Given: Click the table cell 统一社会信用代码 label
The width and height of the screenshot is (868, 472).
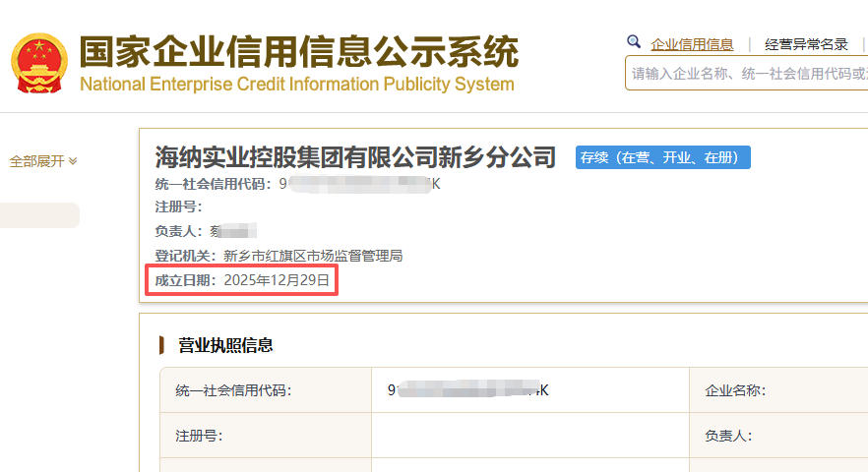Looking at the screenshot, I should (233, 390).
